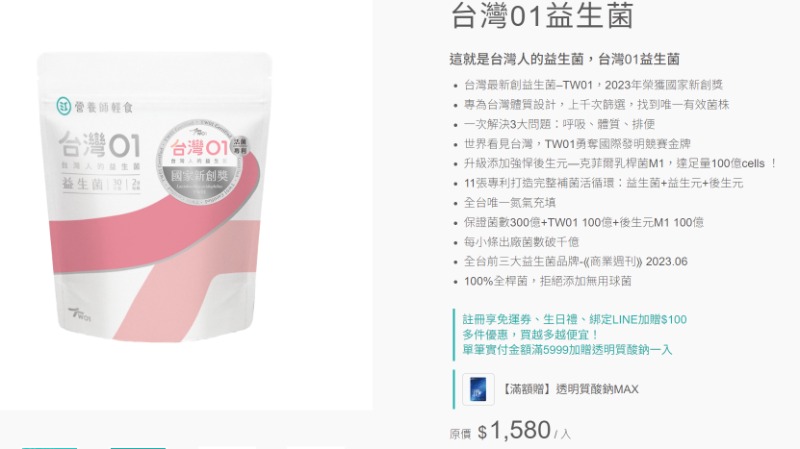800x449 pixels.
Task: Click the 克菲爾乳桿菌M1 upgrade bullet
Action: click(619, 163)
